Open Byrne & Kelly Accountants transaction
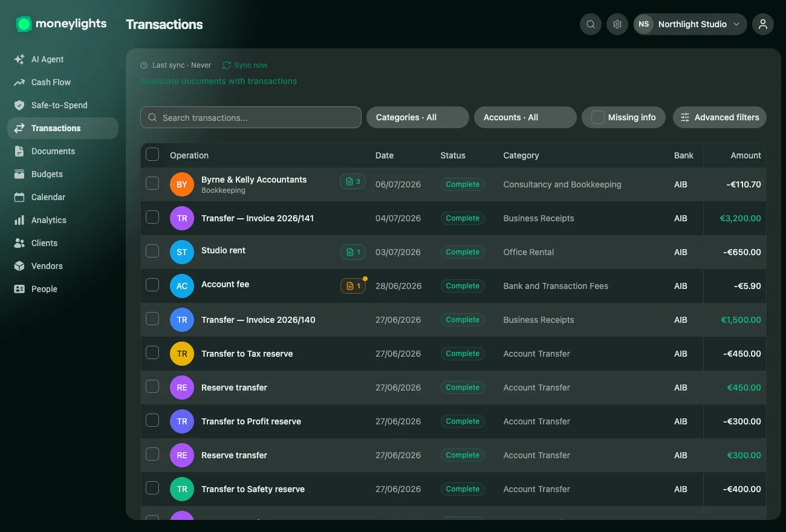The image size is (786, 532). coord(254,180)
